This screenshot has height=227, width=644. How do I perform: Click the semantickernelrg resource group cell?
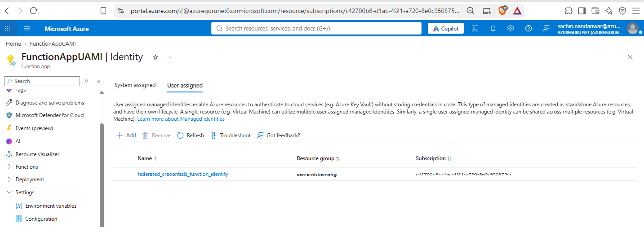(317, 174)
